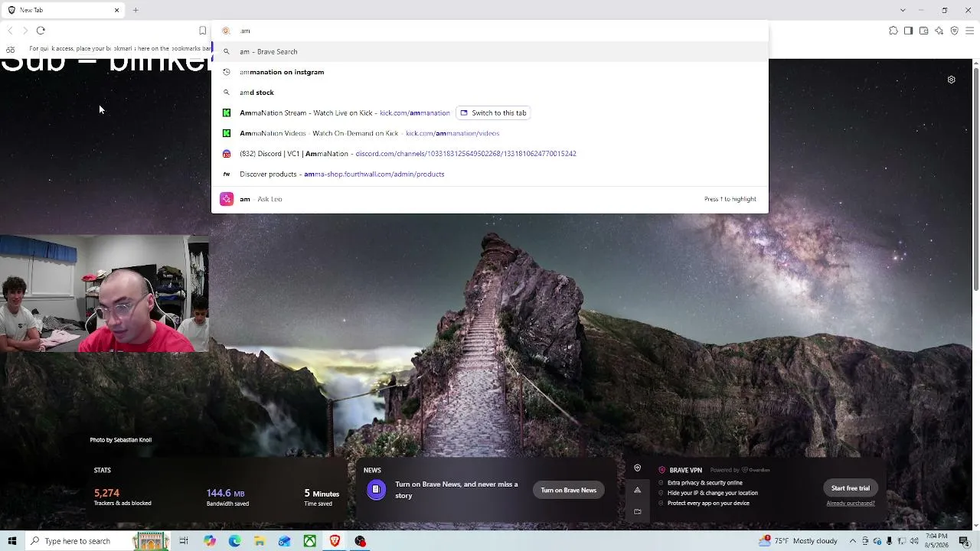980x551 pixels.
Task: Select the Talk camera card tab icon
Action: pos(637,512)
